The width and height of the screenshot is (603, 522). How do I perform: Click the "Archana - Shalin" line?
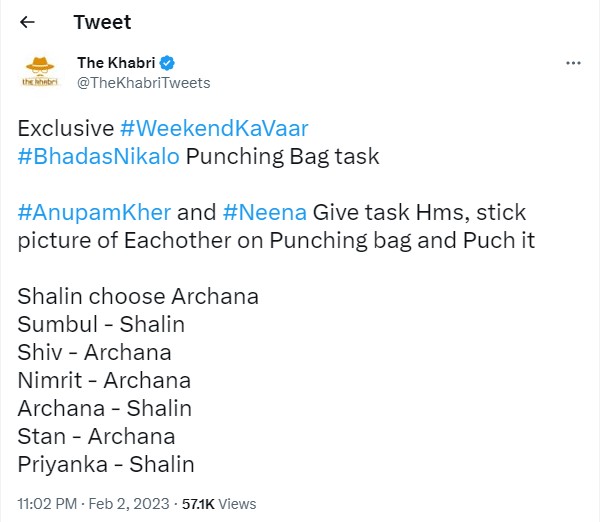tap(105, 408)
